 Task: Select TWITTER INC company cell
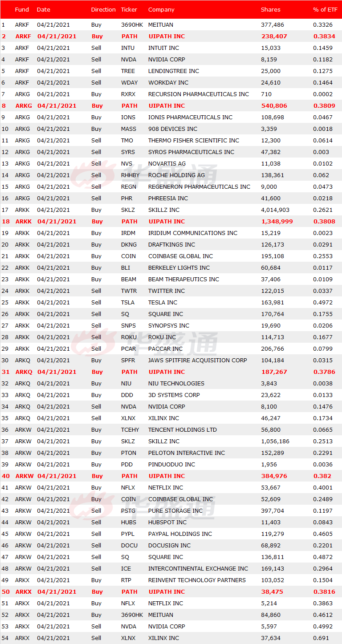[167, 291]
